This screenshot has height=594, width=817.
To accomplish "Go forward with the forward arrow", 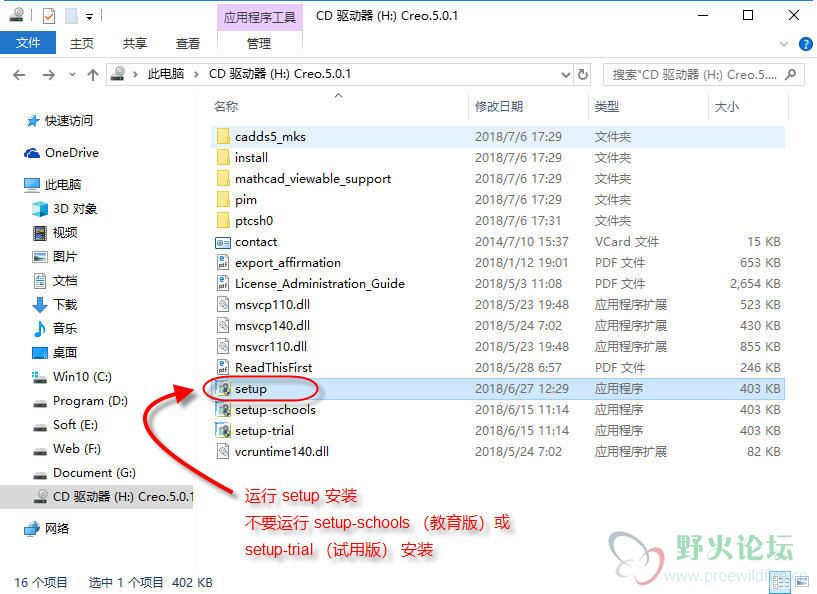I will coord(48,75).
